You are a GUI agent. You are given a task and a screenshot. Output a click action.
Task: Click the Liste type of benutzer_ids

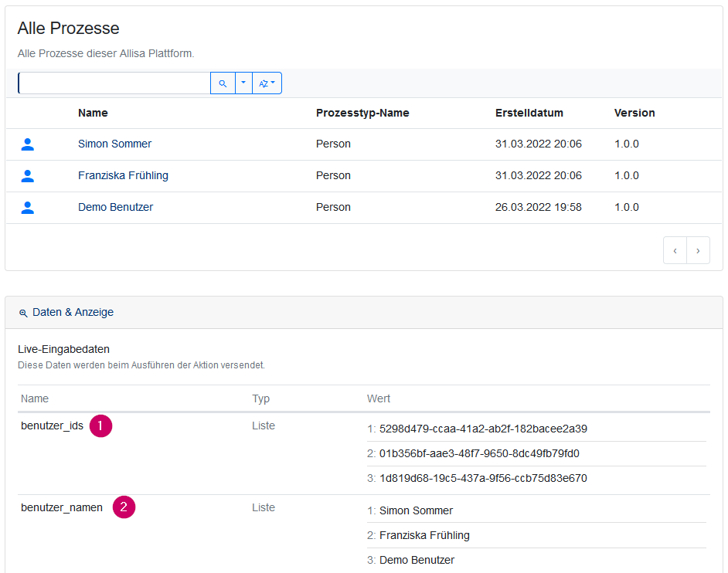tap(264, 426)
